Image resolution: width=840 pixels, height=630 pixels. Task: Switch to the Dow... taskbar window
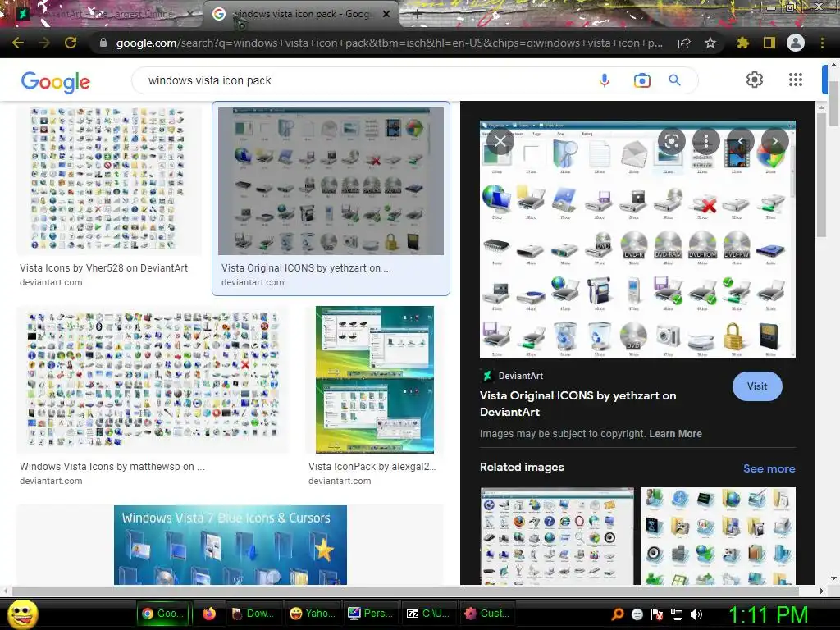(x=253, y=614)
